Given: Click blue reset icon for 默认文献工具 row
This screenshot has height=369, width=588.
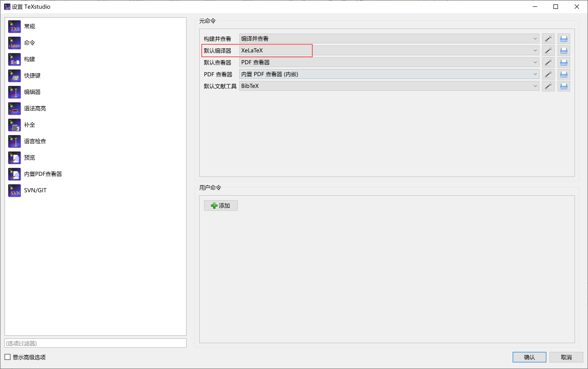Looking at the screenshot, I should click(x=564, y=86).
